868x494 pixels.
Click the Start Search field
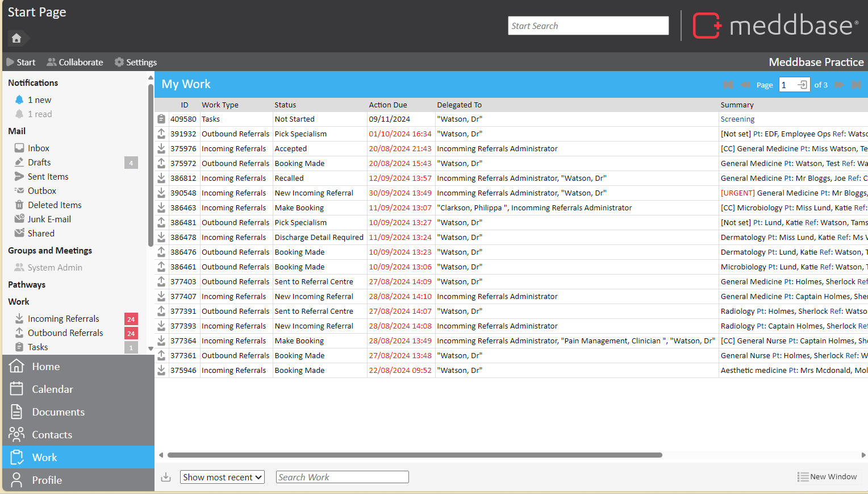coord(588,26)
